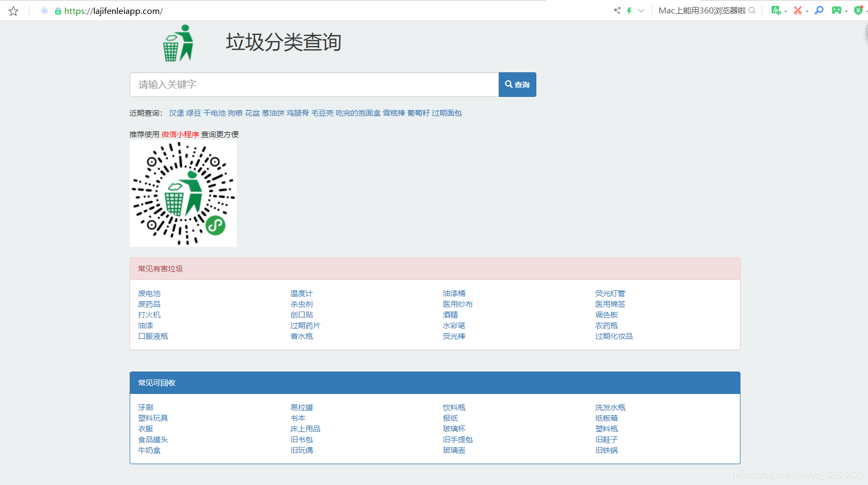Focus the keyword search input field

coord(314,85)
